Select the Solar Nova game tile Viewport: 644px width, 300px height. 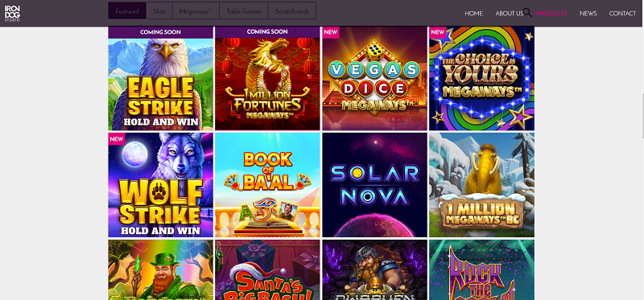point(374,185)
